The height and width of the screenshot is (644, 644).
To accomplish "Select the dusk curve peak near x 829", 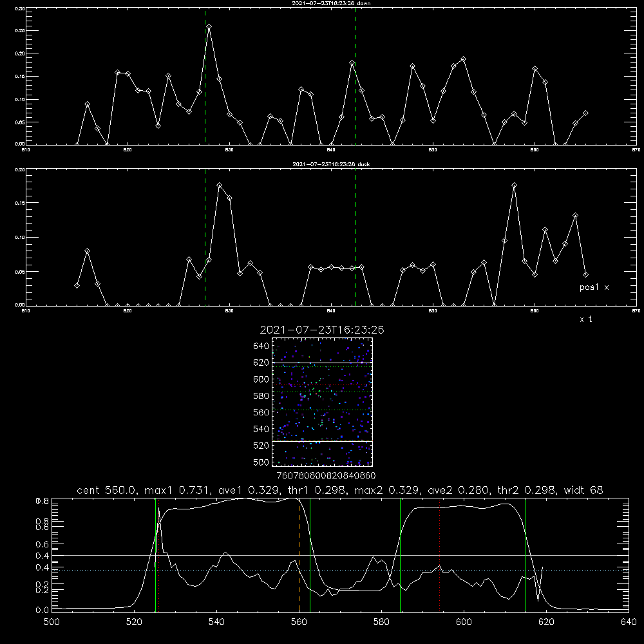I will coord(220,185).
